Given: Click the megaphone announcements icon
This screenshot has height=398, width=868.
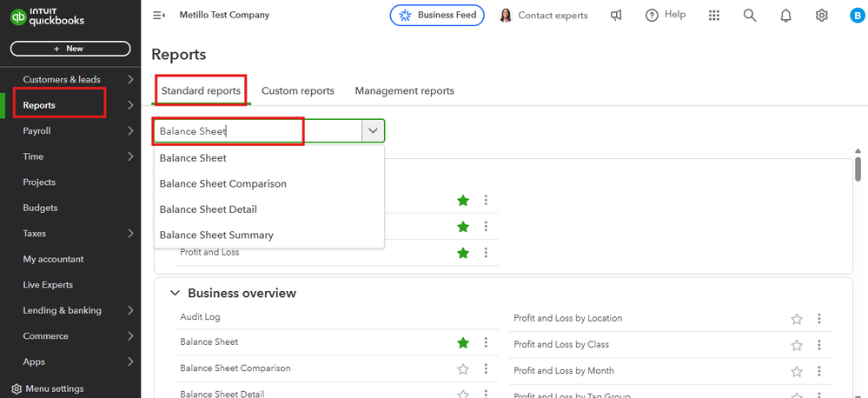Looking at the screenshot, I should tap(616, 16).
